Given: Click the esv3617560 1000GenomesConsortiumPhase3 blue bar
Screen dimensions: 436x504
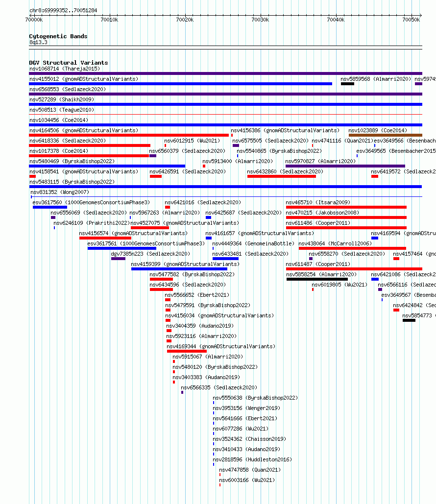Looking at the screenshot, I should pyautogui.click(x=50, y=207).
